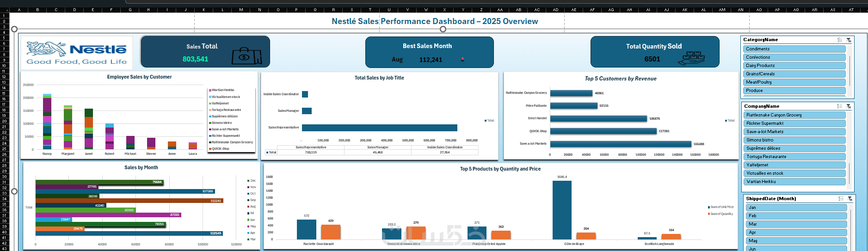Filter shipped month to Apr
The width and height of the screenshot is (868, 251).
[x=796, y=233]
